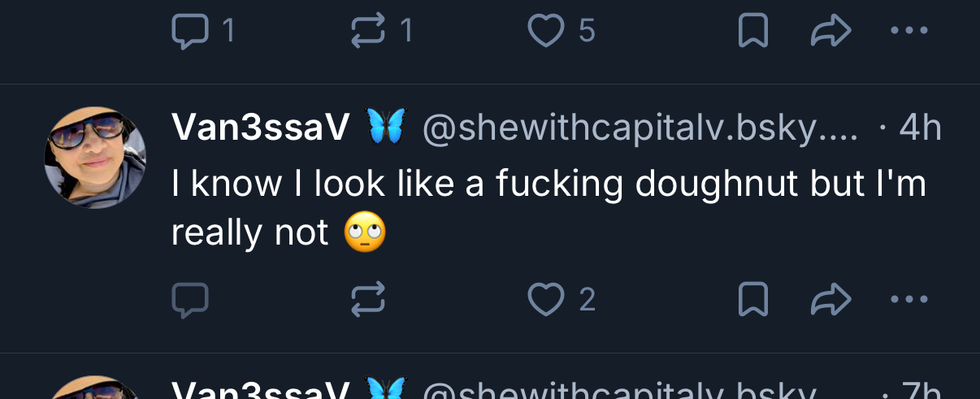Open more options on the 5-like post
The width and height of the screenshot is (980, 399).
pyautogui.click(x=908, y=32)
